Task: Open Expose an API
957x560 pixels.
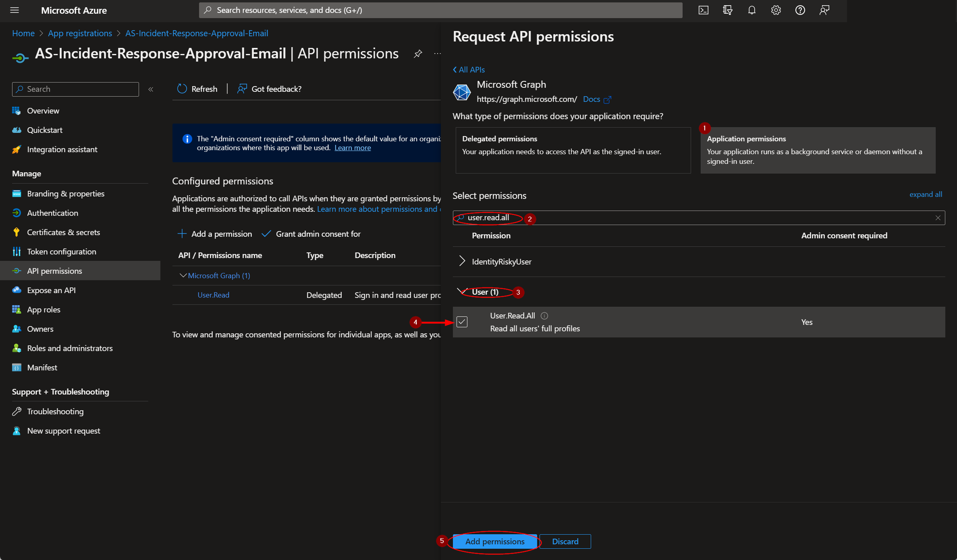Action: [x=51, y=290]
